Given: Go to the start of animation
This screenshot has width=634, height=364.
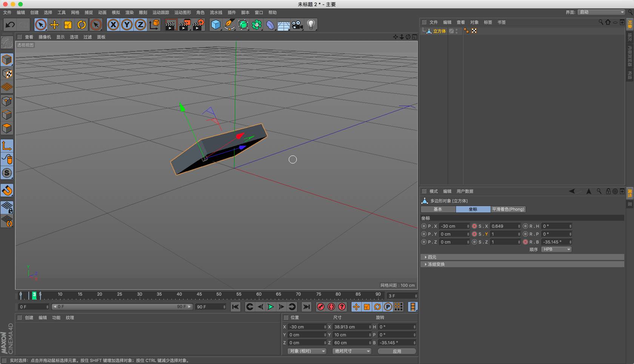Looking at the screenshot, I should [235, 307].
